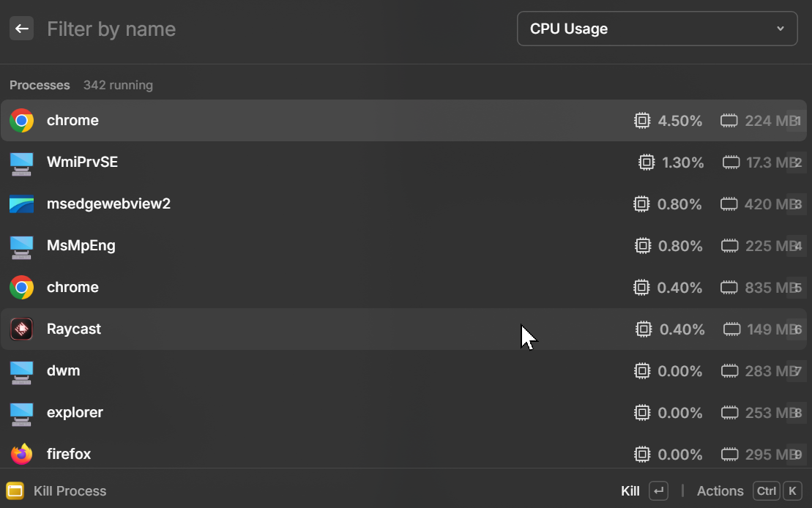Click the Processes section label
Screen dimensions: 812x508
click(39, 85)
